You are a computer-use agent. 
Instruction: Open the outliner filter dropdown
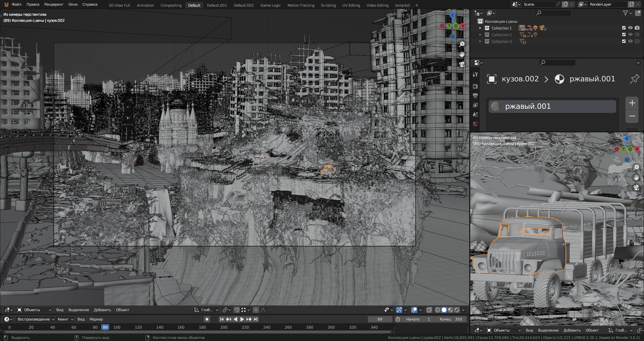point(627,13)
